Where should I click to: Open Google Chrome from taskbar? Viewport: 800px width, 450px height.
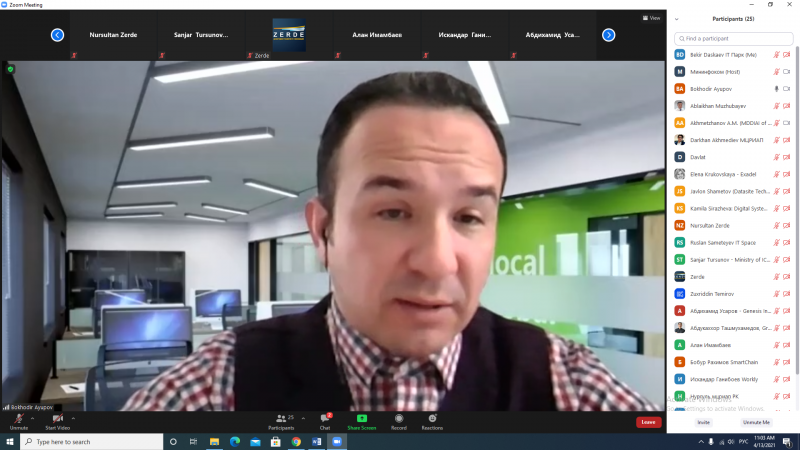pyautogui.click(x=296, y=442)
